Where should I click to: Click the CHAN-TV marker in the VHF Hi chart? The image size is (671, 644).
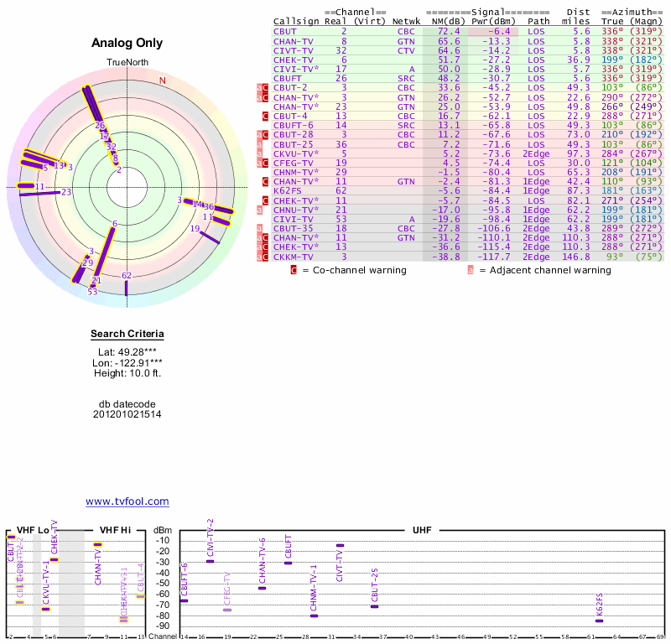pos(97,545)
